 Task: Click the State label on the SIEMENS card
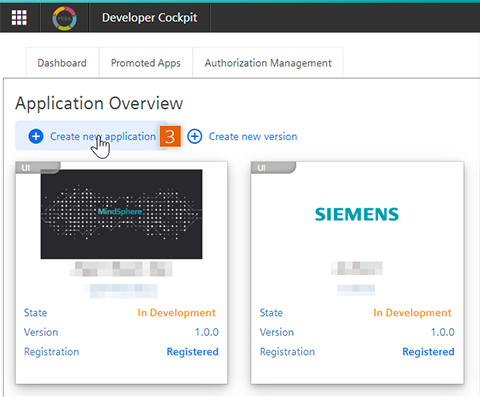tap(271, 313)
